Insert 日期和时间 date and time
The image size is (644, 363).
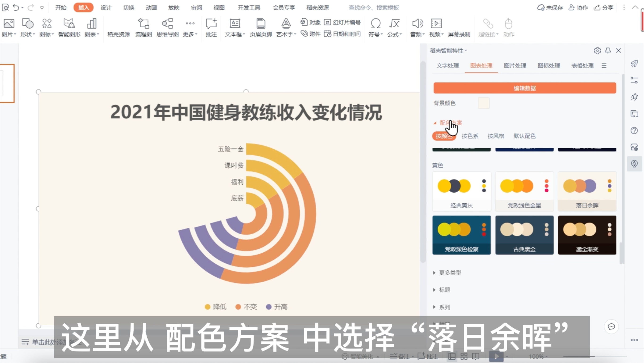click(x=342, y=34)
